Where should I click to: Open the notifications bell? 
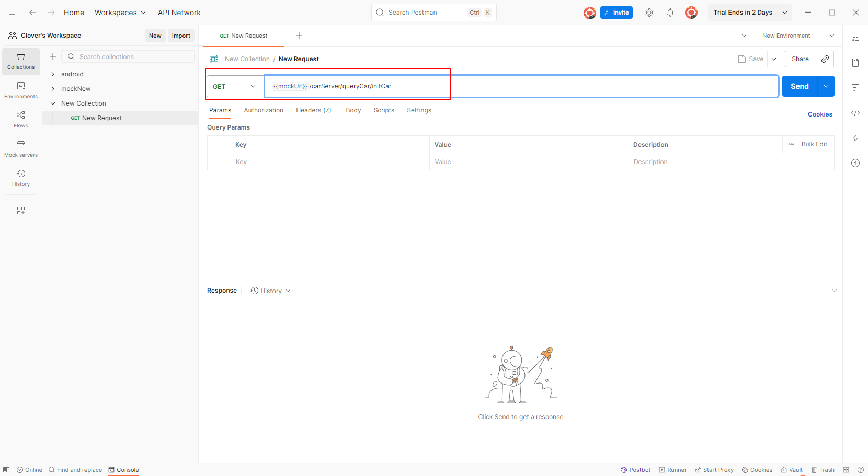670,13
